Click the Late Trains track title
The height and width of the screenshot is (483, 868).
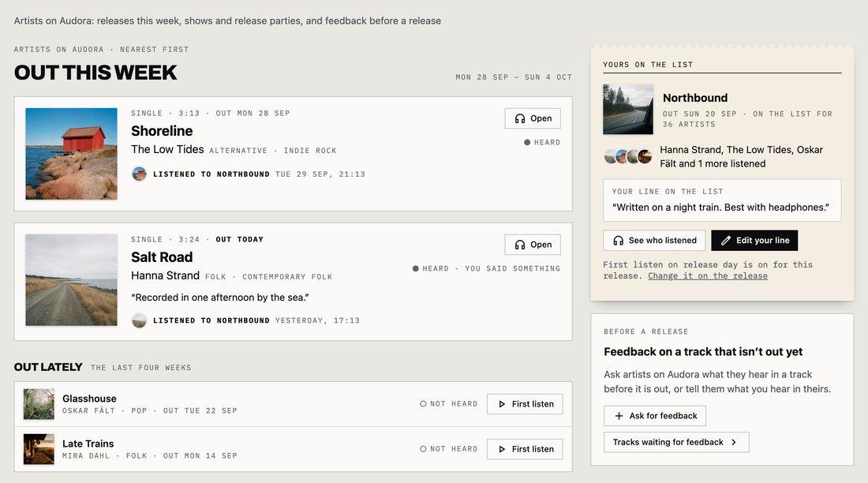tap(88, 444)
